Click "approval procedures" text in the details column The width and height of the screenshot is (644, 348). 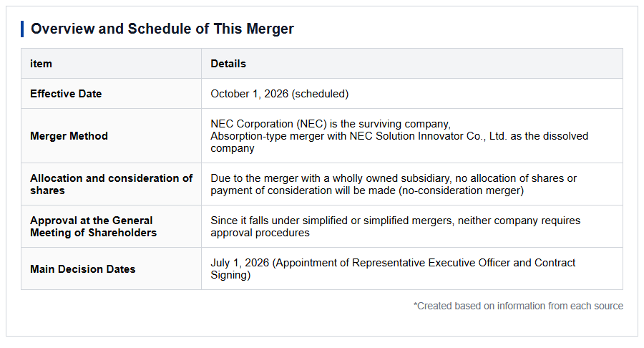click(260, 233)
